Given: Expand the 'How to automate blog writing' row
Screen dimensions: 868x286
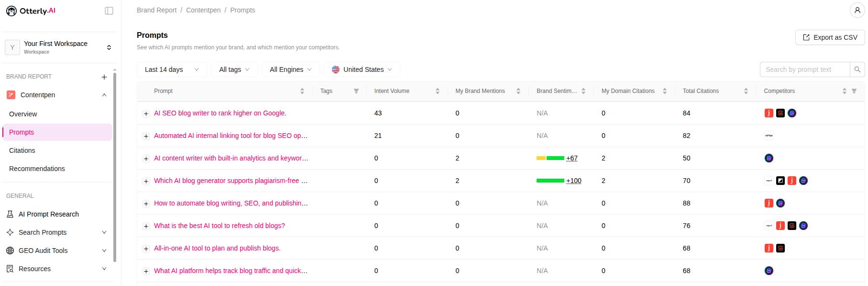Looking at the screenshot, I should tap(146, 204).
